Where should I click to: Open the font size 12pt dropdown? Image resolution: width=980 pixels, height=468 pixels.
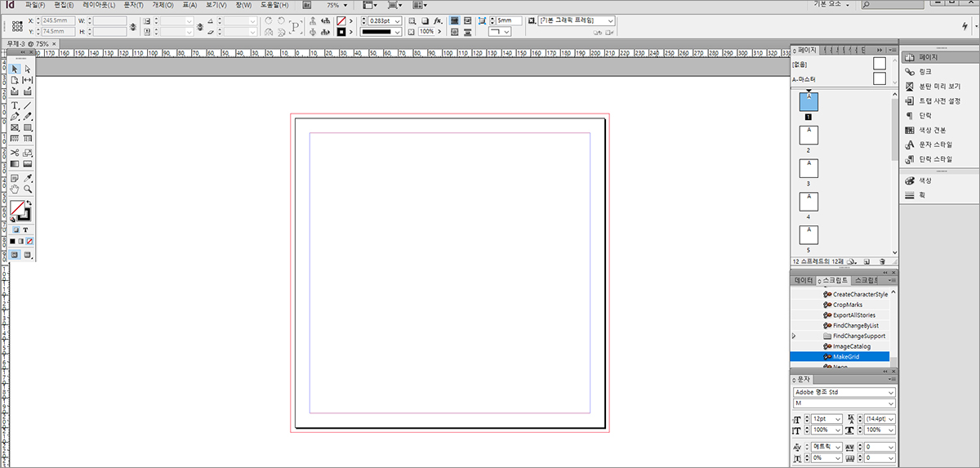[838, 418]
